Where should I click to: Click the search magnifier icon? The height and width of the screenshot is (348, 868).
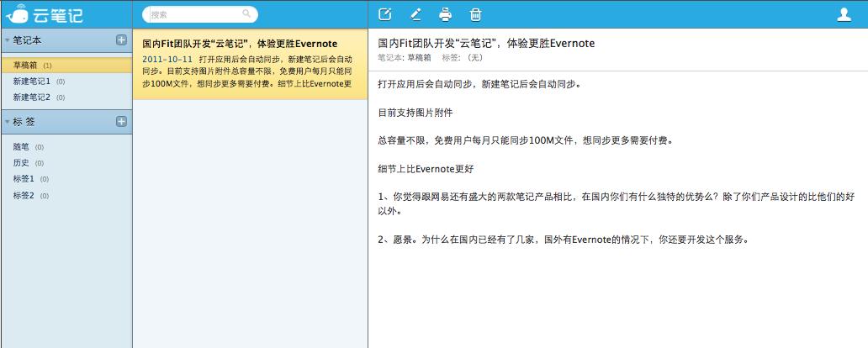pos(247,14)
